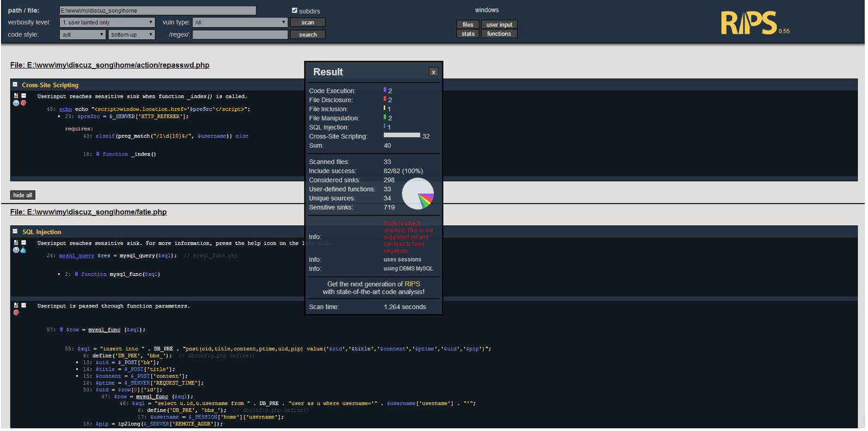Open code viewer icon in Cross-Site Scripting finding
This screenshot has width=868, height=431.
(16, 96)
